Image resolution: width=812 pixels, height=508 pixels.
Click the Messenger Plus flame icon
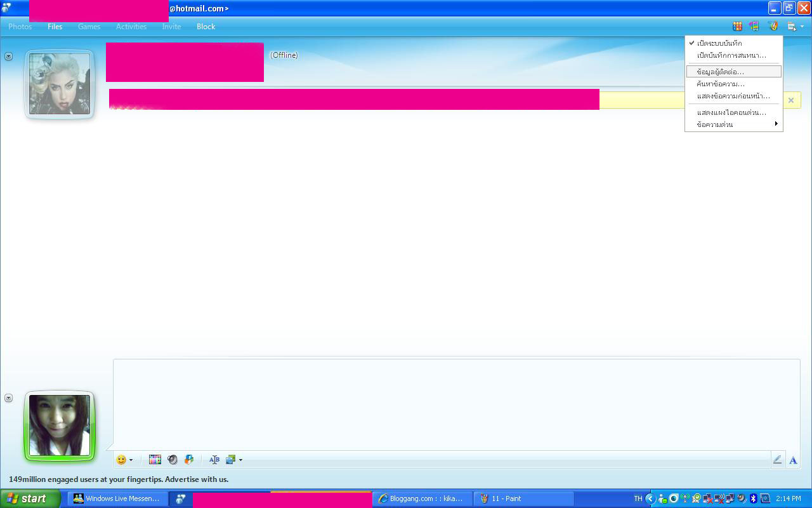point(773,26)
